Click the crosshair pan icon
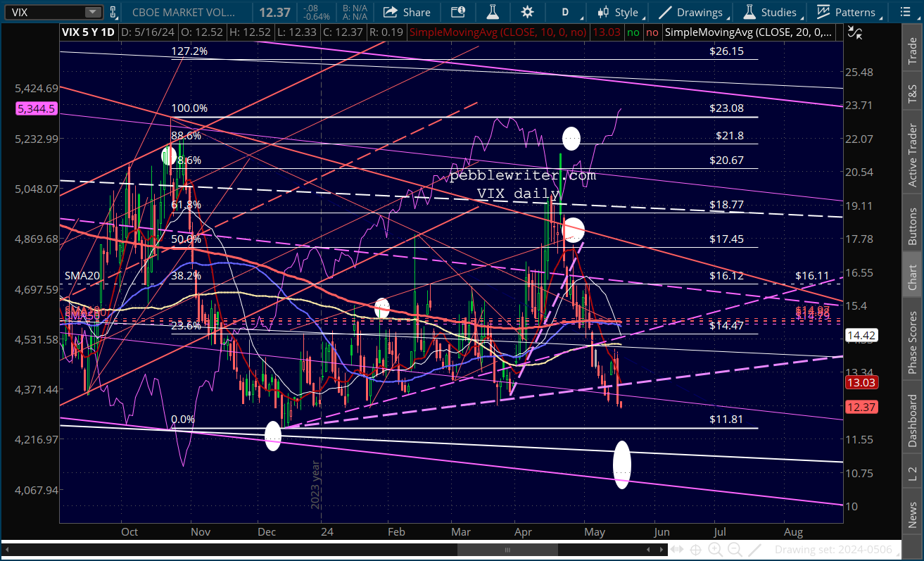The height and width of the screenshot is (561, 924). pos(696,550)
